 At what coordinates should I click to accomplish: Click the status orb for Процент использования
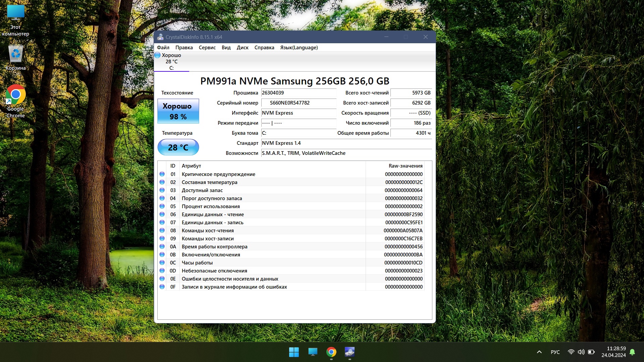[x=162, y=206]
